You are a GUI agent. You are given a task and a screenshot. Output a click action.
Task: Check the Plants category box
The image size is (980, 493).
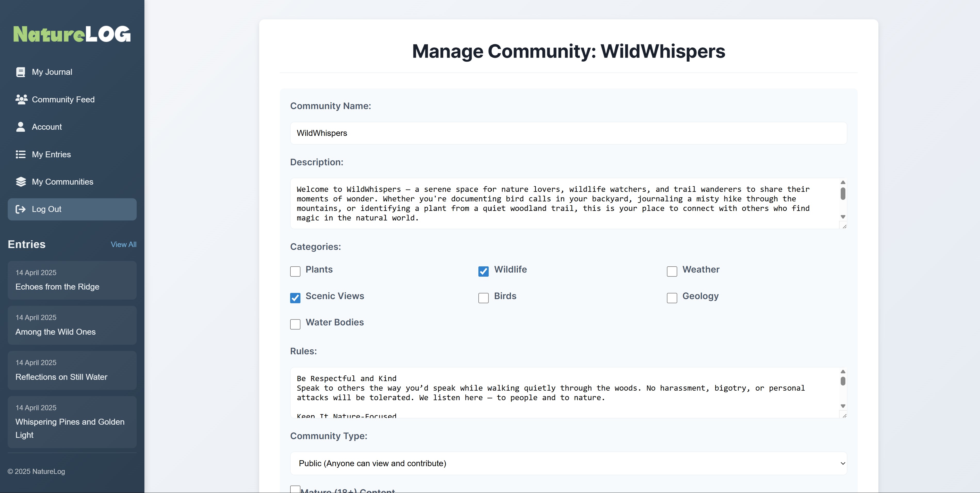pos(295,271)
